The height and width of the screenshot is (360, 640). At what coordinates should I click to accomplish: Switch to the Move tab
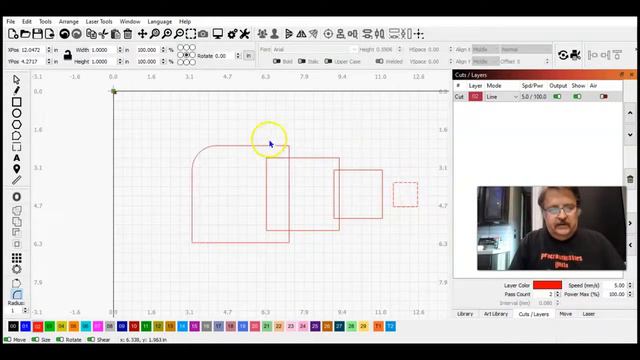566,314
